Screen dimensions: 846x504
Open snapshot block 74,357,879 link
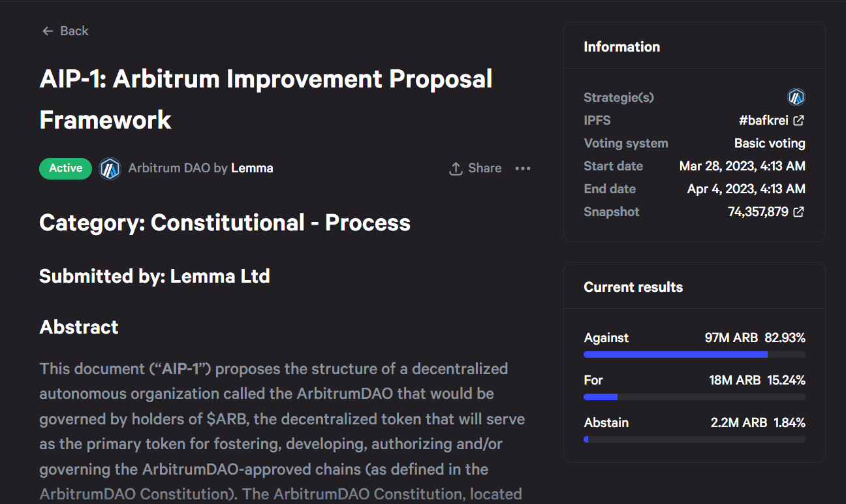point(758,212)
